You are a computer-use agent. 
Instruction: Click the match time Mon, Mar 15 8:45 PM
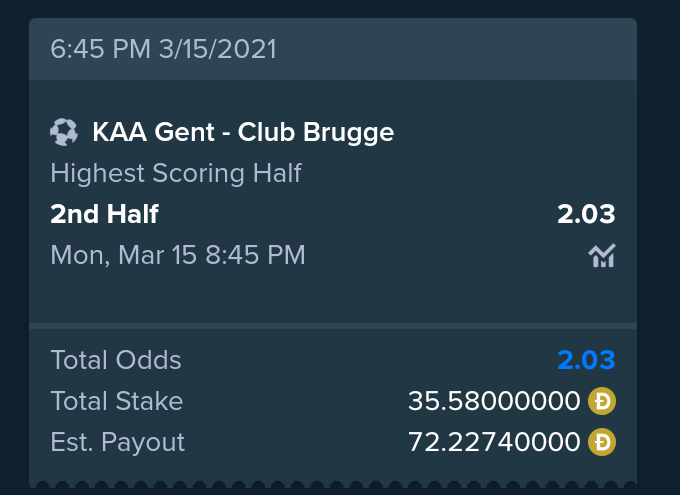point(178,255)
